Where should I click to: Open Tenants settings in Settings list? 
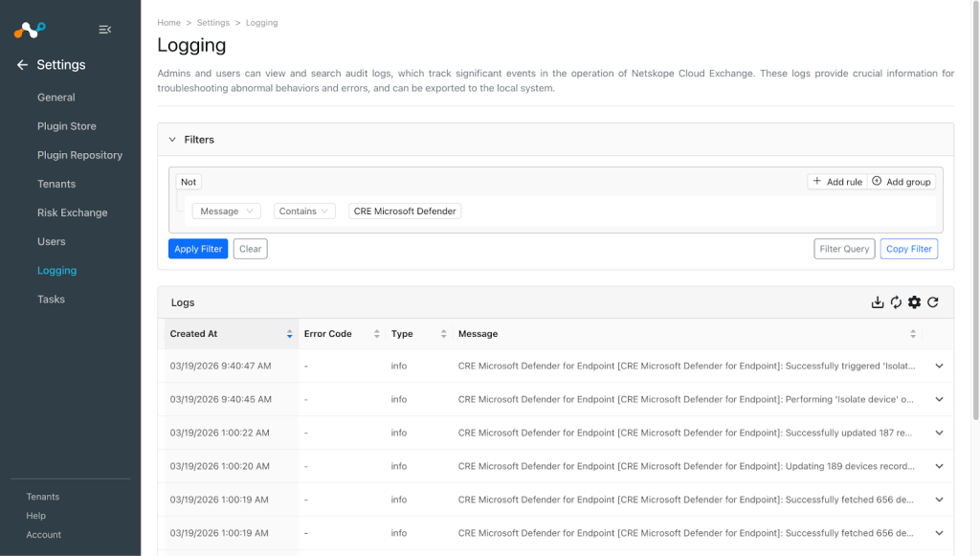[x=56, y=184]
